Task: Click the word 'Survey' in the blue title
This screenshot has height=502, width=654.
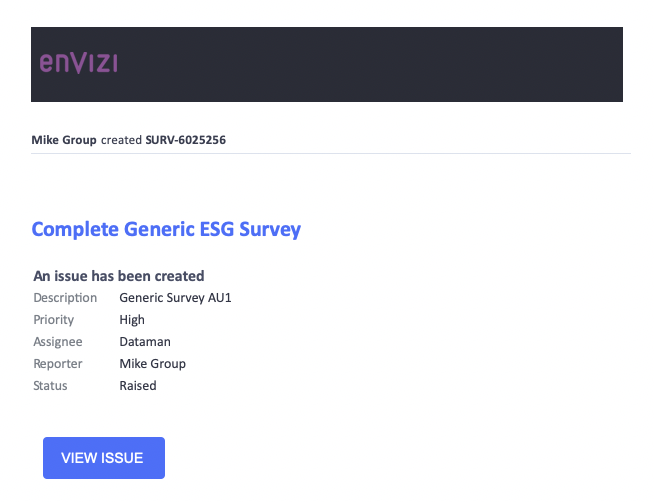Action: click(270, 229)
